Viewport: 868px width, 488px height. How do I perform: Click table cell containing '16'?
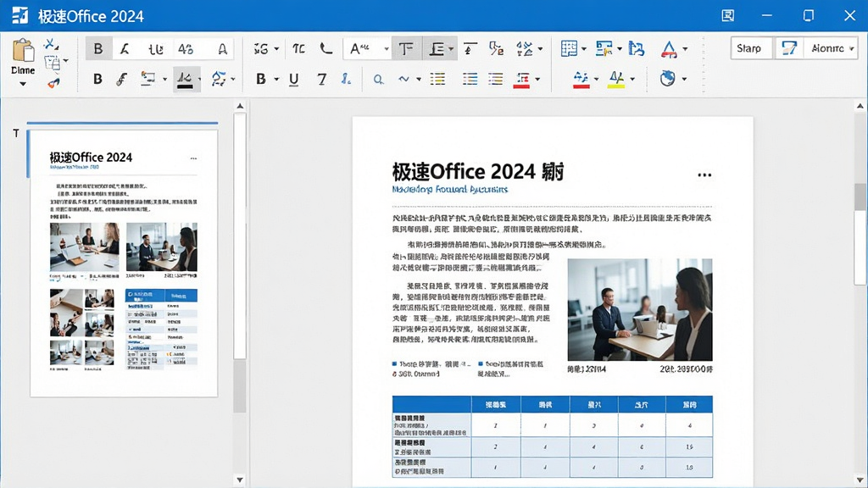click(x=688, y=467)
